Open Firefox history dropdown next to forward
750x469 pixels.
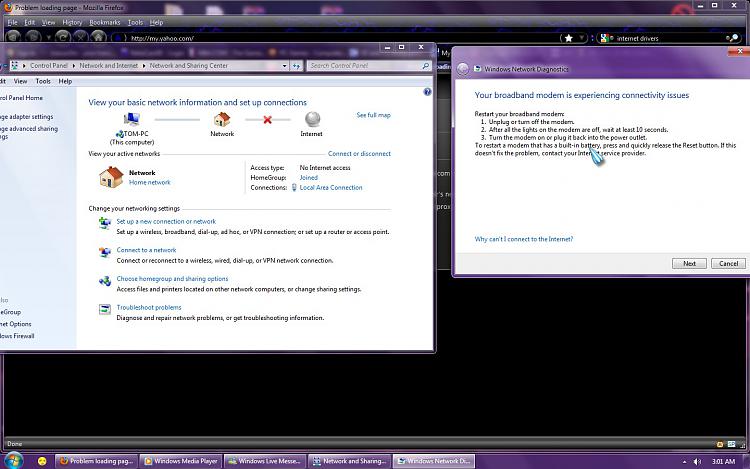(x=48, y=37)
